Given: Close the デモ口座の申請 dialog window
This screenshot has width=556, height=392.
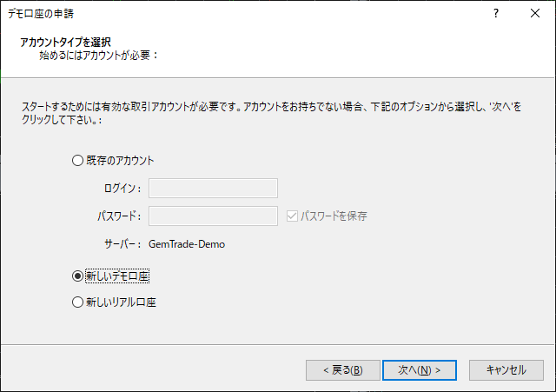Looking at the screenshot, I should (x=535, y=14).
